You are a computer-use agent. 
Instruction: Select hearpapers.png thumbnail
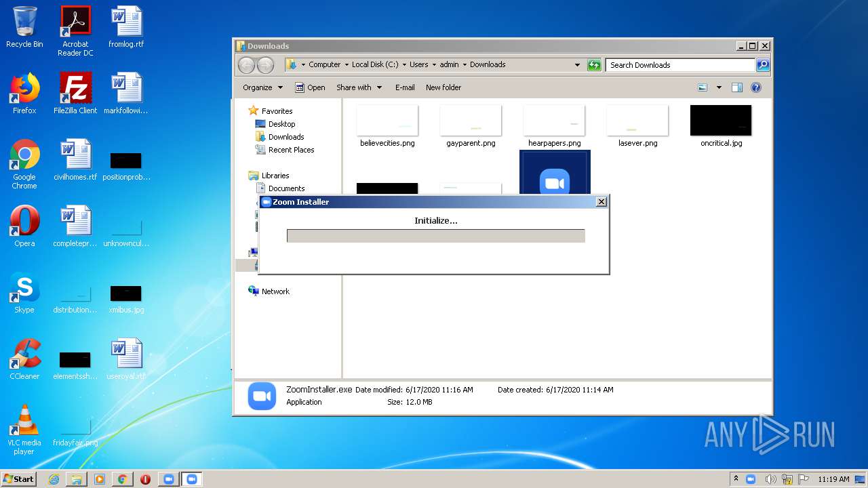554,126
